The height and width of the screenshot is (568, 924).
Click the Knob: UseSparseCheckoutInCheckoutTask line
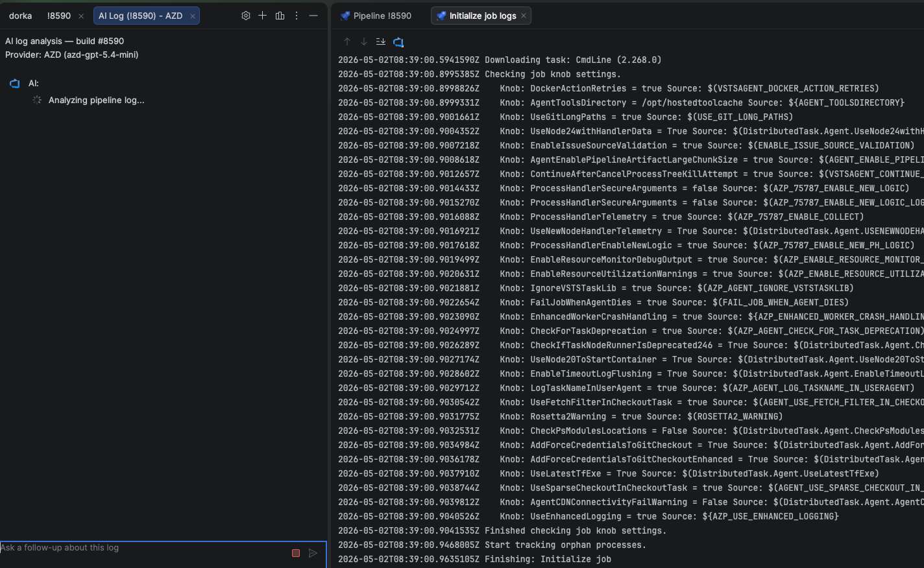(631, 488)
